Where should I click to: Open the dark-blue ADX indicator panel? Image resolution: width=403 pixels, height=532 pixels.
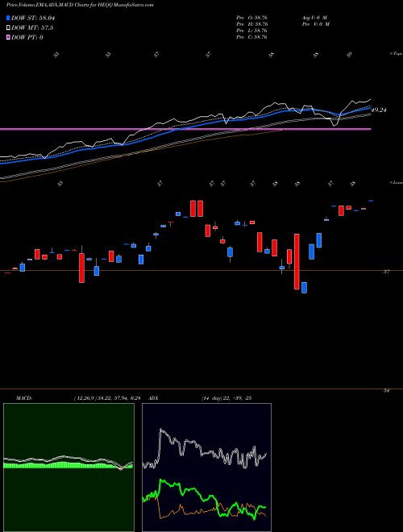(206, 468)
